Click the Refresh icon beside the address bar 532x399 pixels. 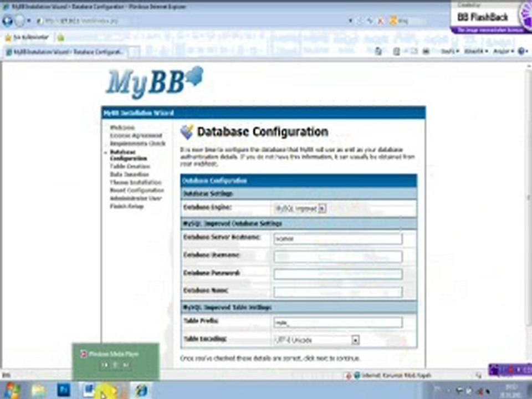point(370,21)
